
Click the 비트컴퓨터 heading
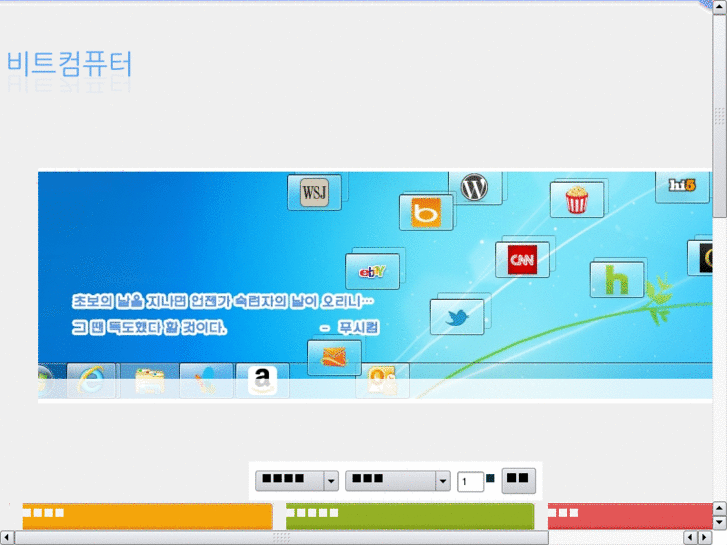[x=70, y=64]
